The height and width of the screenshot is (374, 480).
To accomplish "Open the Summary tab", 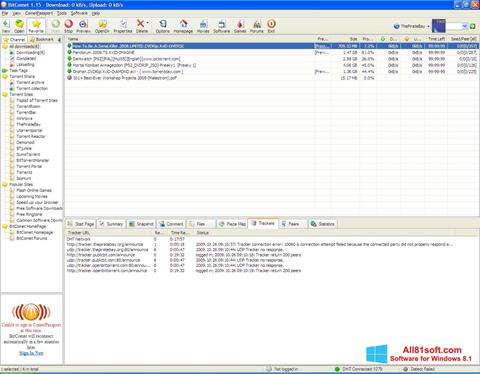I will click(111, 224).
